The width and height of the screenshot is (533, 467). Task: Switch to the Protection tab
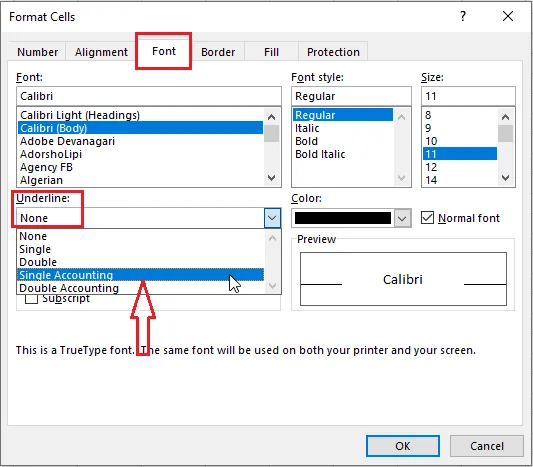333,52
